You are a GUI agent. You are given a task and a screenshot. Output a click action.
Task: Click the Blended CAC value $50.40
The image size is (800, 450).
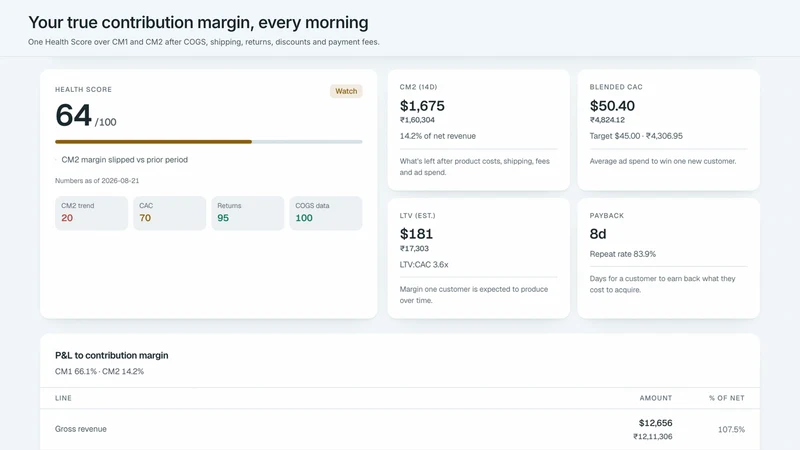(612, 106)
